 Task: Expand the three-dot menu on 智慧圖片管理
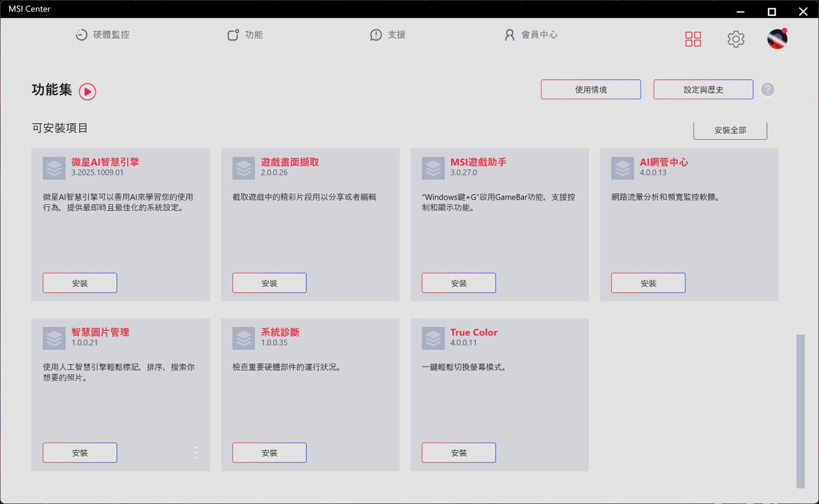click(x=196, y=452)
